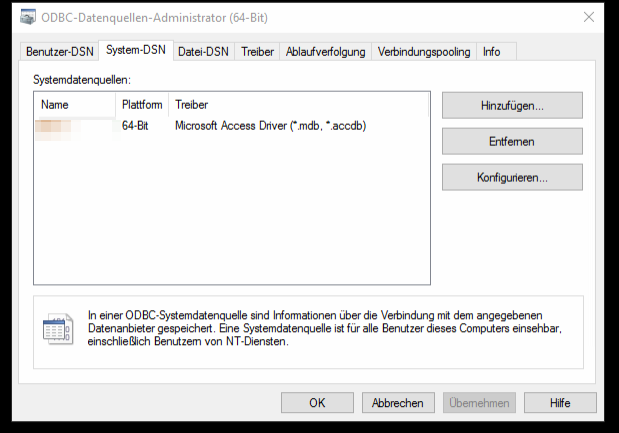Select the System-DSN tab
Screen dimensions: 619x433
click(135, 51)
